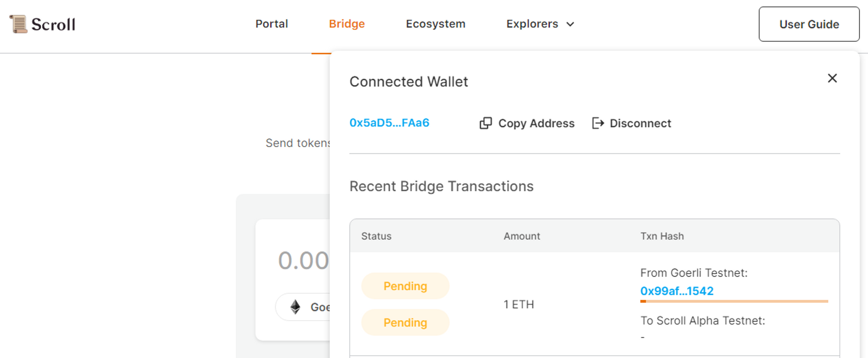Image resolution: width=868 pixels, height=358 pixels.
Task: Go to the Ecosystem page
Action: pyautogui.click(x=435, y=24)
